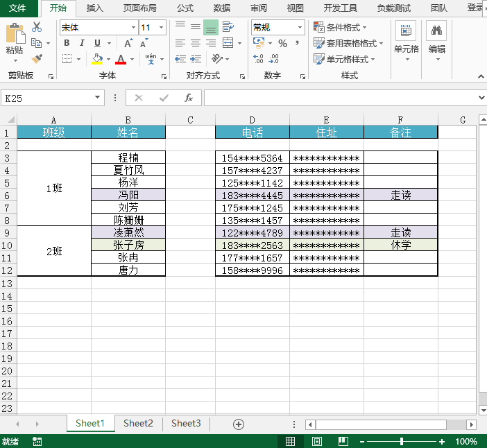
Task: Select the Format Painter brush
Action: click(x=37, y=59)
